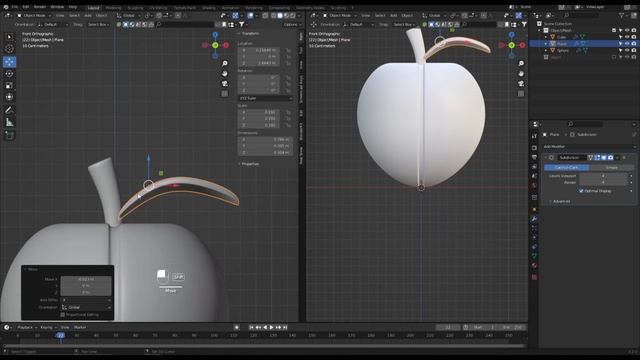This screenshot has width=640, height=360.
Task: Play the animation in the timeline
Action: 271,327
